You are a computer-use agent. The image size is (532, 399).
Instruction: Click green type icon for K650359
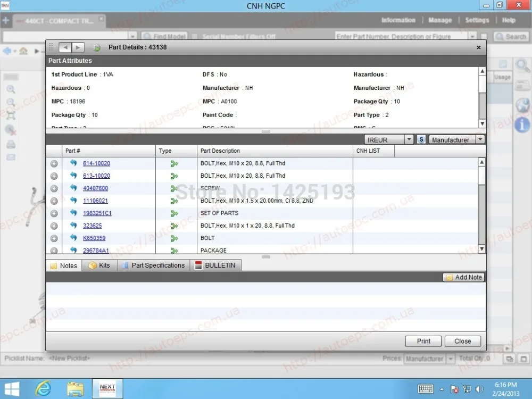[x=174, y=238]
